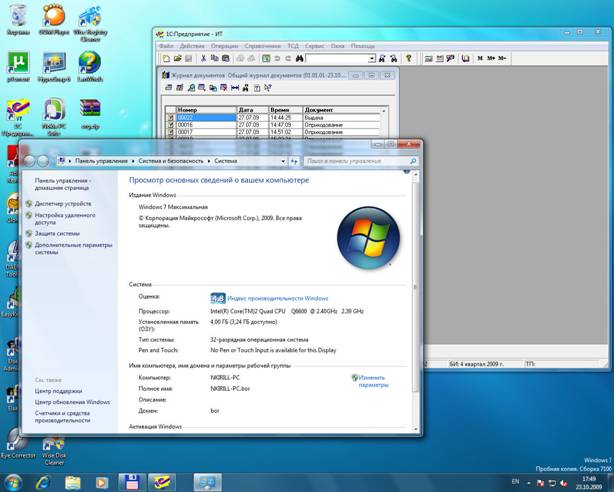
Task: Click the Open folder icon in 1C toolbar
Action: [177, 58]
